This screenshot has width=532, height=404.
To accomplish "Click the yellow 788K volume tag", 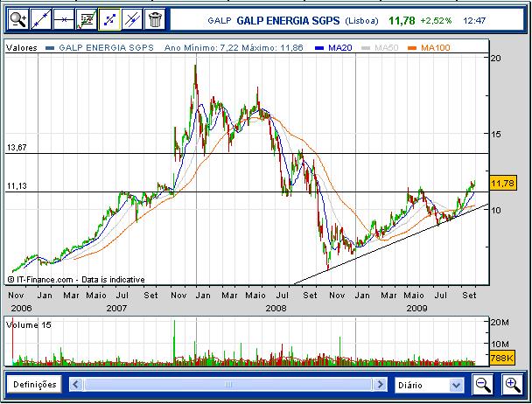I will point(502,358).
